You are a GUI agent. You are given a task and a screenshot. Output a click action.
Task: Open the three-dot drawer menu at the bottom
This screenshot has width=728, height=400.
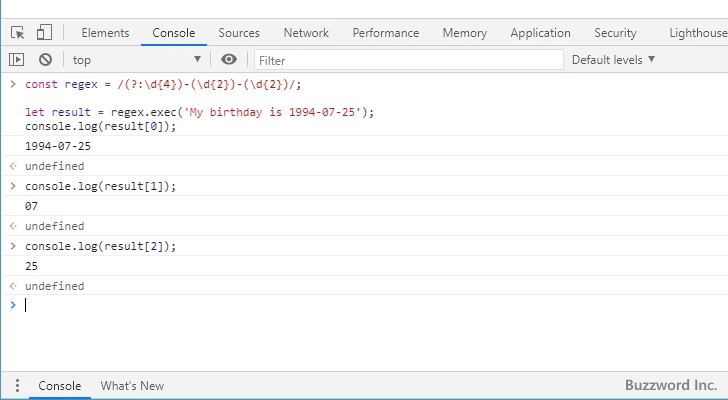click(x=16, y=386)
